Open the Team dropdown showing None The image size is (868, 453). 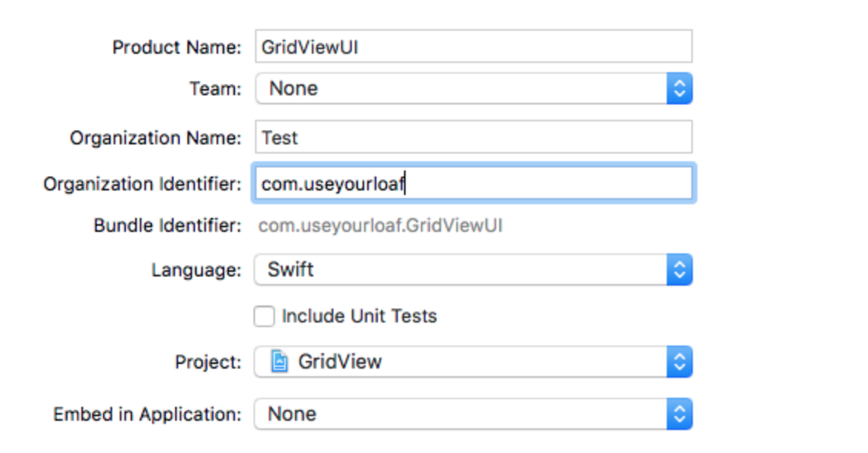[461, 89]
